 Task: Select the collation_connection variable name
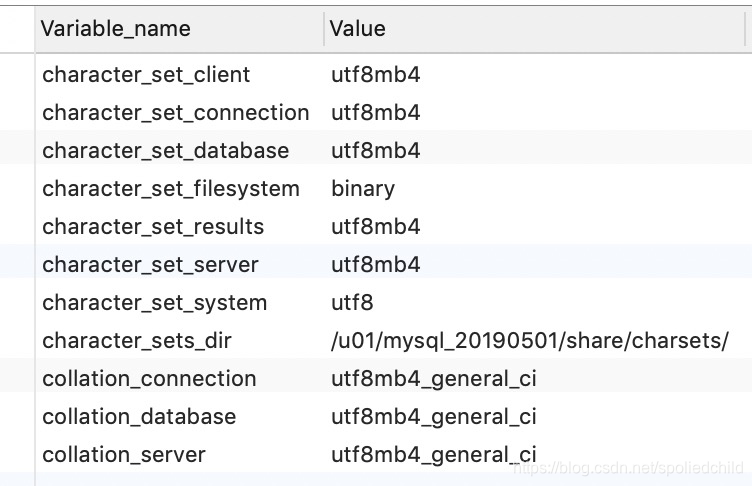pyautogui.click(x=149, y=379)
